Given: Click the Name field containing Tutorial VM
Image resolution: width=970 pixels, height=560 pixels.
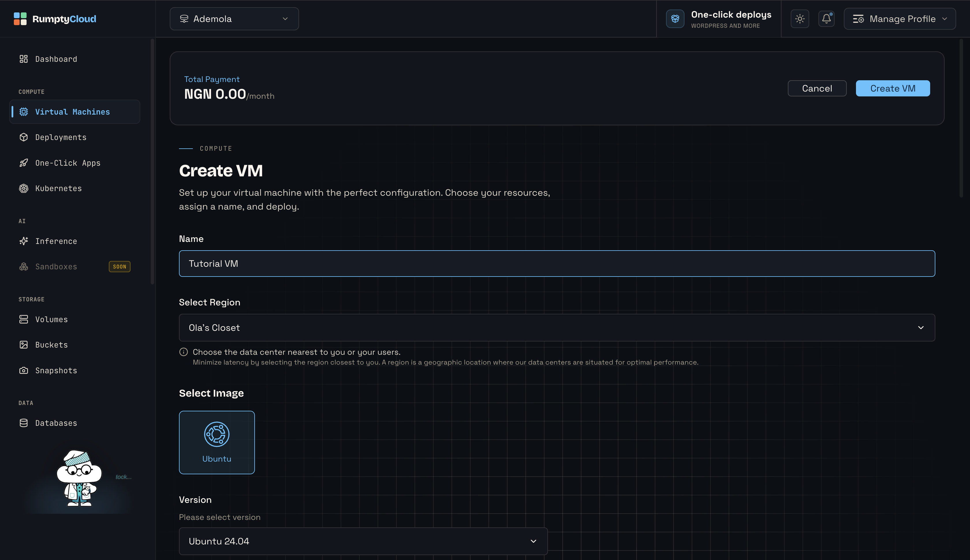Looking at the screenshot, I should [x=557, y=264].
